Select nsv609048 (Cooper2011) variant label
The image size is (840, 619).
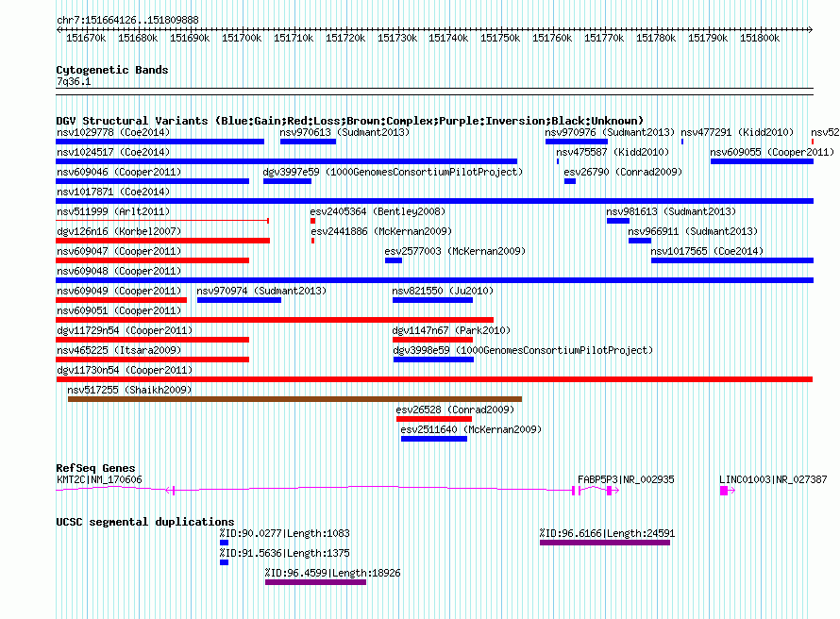(x=119, y=271)
